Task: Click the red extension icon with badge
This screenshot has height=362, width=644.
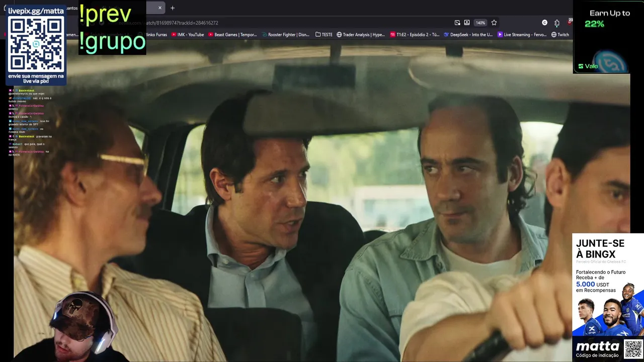Action: (x=570, y=22)
